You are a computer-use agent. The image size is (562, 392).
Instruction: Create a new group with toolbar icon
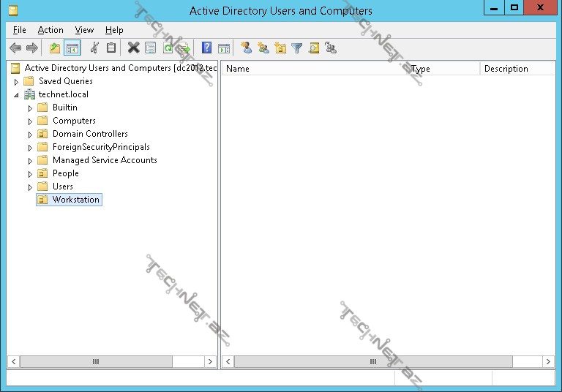tap(263, 48)
